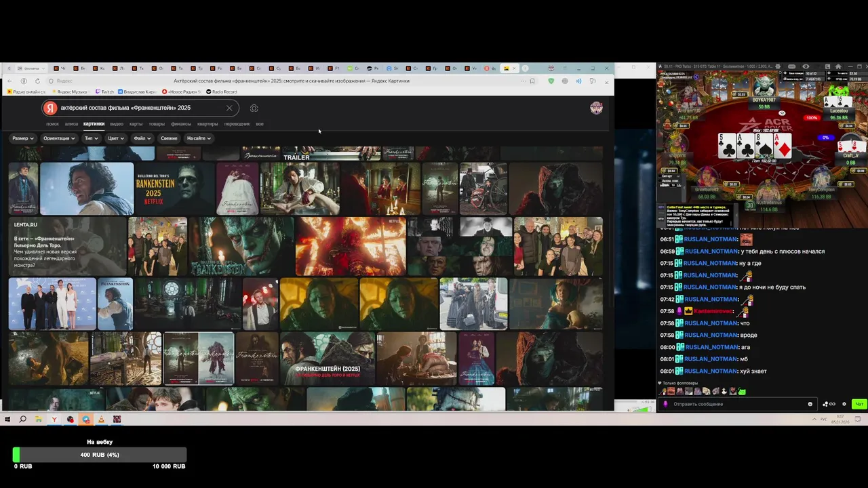This screenshot has height=488, width=868.
Task: Open Windows Start menu
Action: click(x=7, y=420)
